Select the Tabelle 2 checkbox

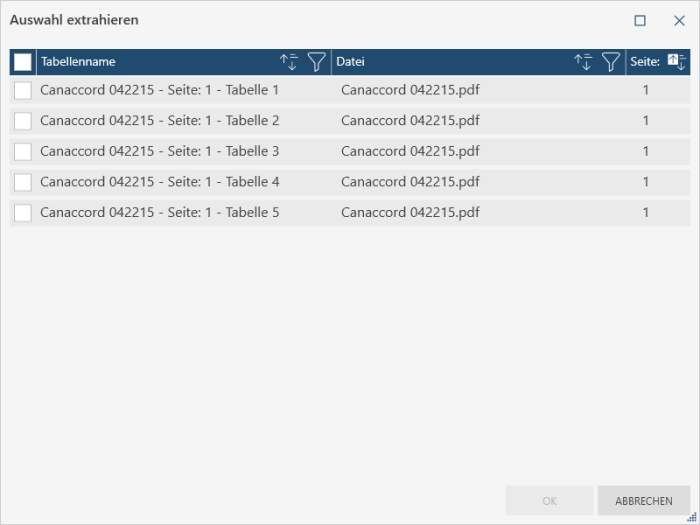pos(23,121)
